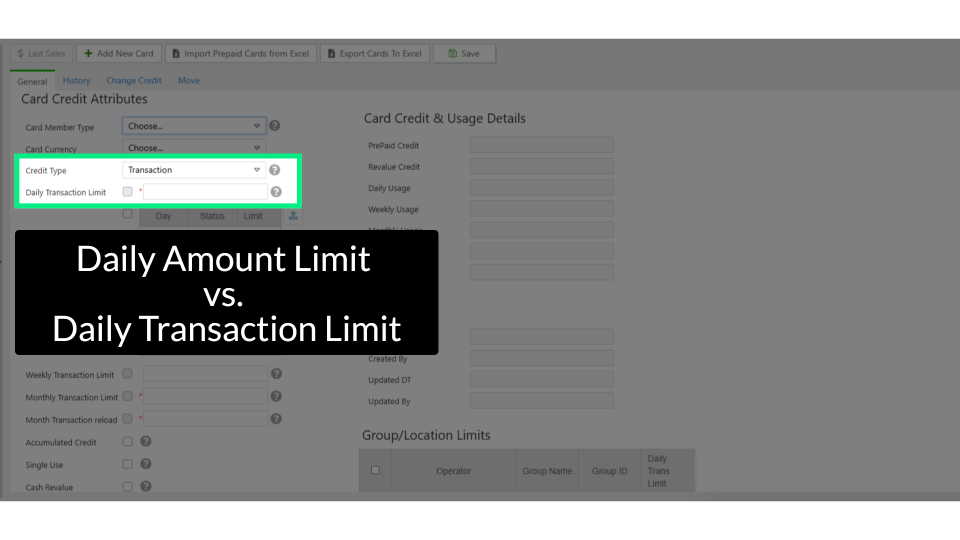Image resolution: width=960 pixels, height=540 pixels.
Task: Click help icon next to Card Member Type
Action: (x=275, y=126)
